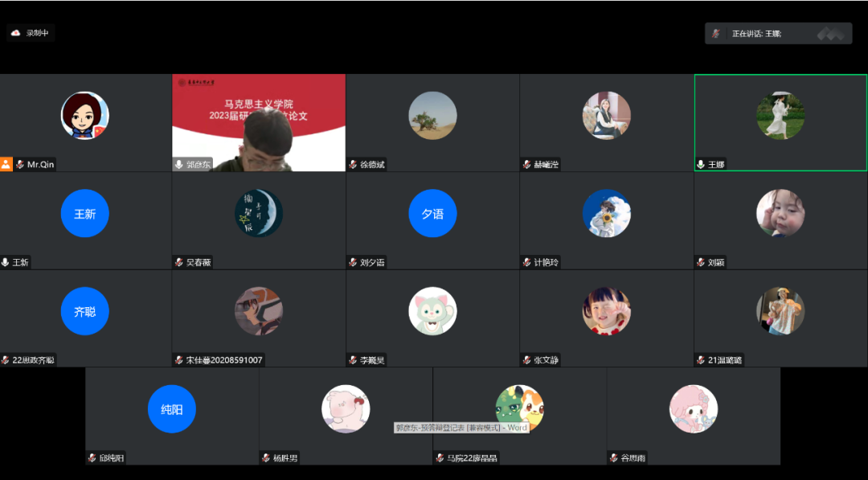The height and width of the screenshot is (480, 868).
Task: Select the blue 王新 avatar circle
Action: pyautogui.click(x=84, y=214)
